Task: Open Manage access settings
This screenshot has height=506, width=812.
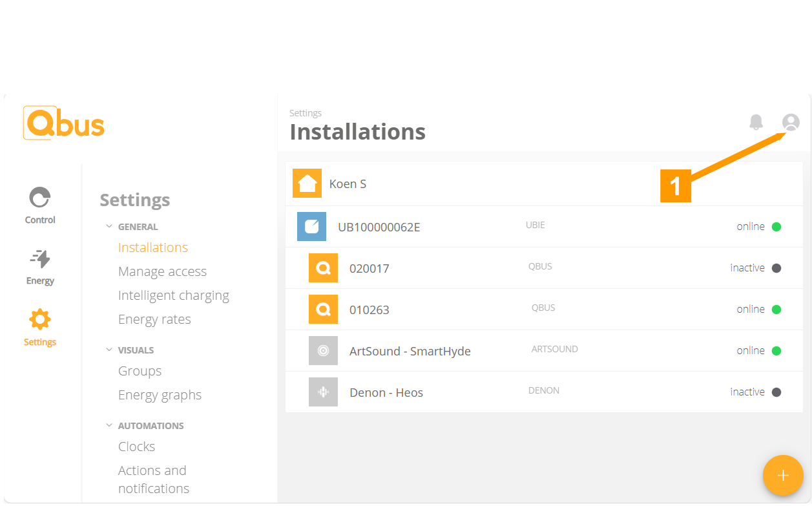Action: 162,271
